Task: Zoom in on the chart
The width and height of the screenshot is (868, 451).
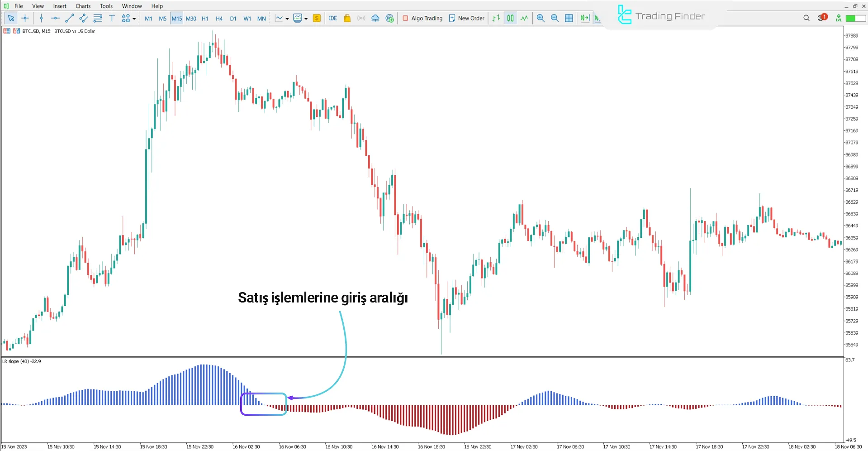Action: 540,18
